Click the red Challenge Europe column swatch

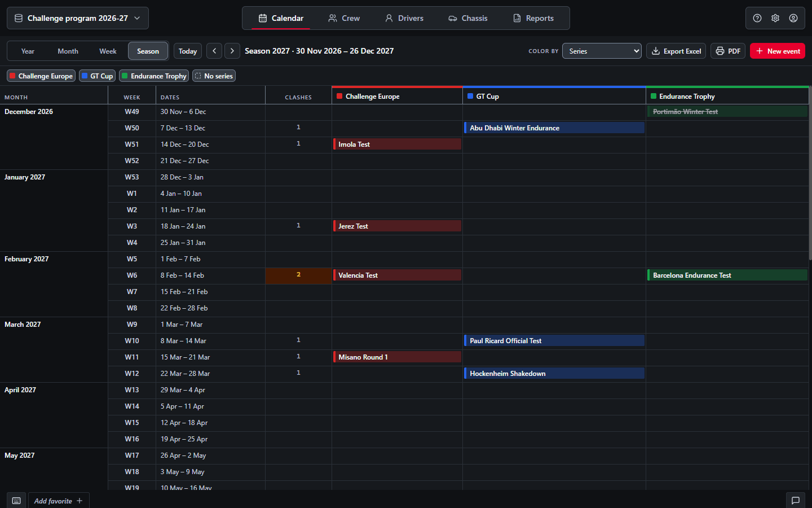(x=339, y=96)
